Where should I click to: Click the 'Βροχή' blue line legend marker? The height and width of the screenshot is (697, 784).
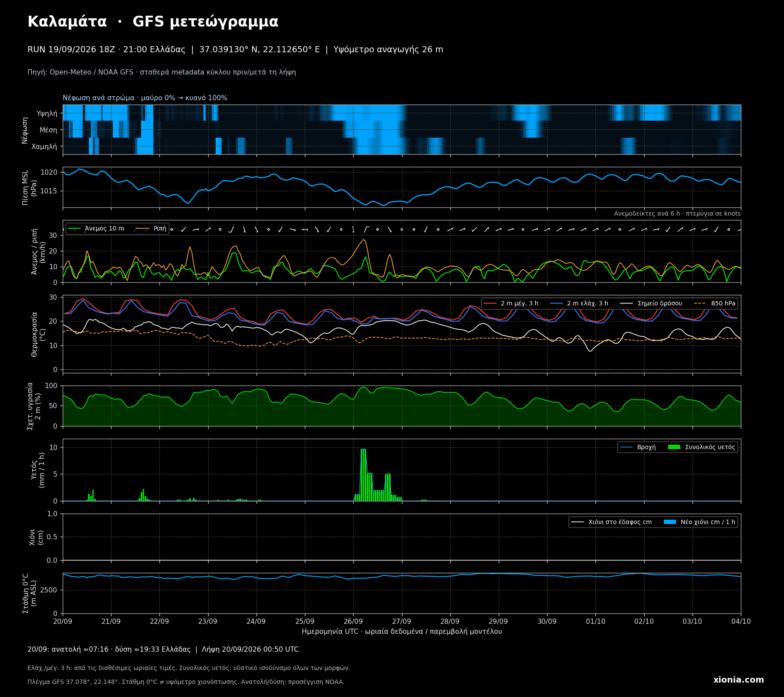(626, 447)
